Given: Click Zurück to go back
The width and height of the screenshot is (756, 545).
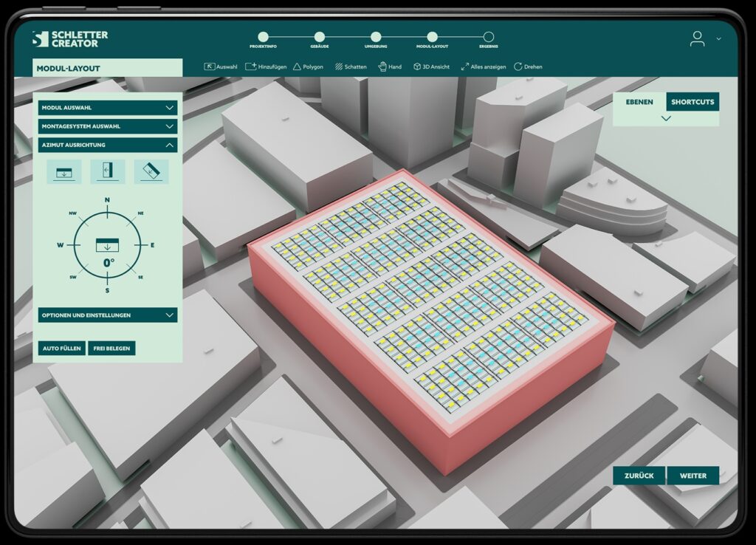Looking at the screenshot, I should click(639, 476).
